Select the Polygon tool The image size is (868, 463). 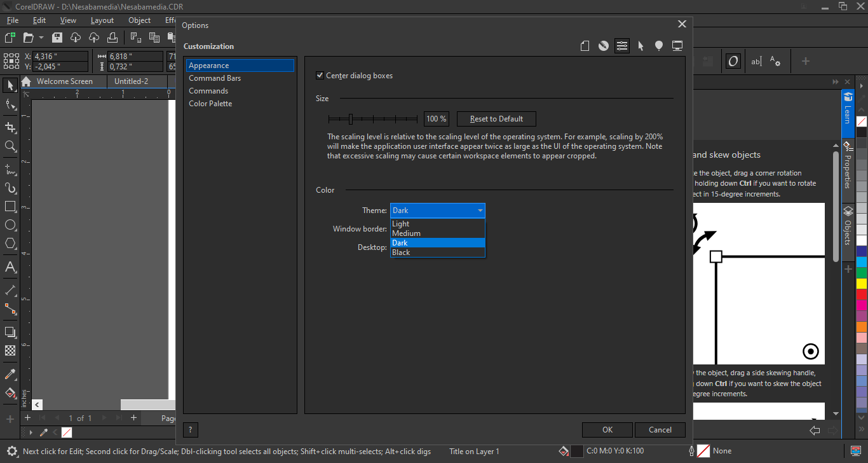(10, 243)
